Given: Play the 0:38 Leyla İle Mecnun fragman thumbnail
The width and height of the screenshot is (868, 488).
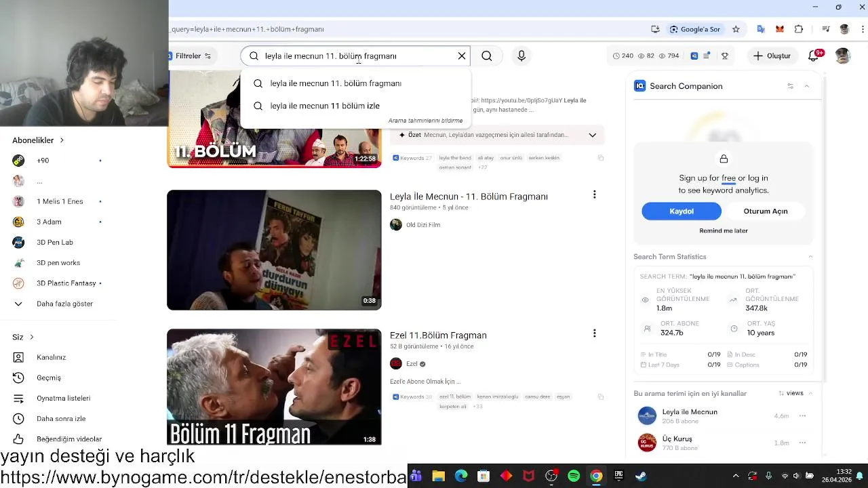Looking at the screenshot, I should click(x=274, y=250).
